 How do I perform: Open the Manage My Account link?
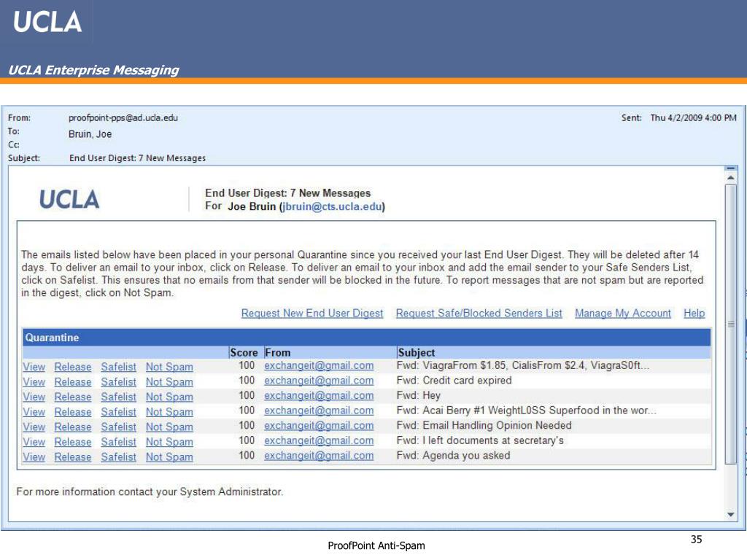click(623, 314)
